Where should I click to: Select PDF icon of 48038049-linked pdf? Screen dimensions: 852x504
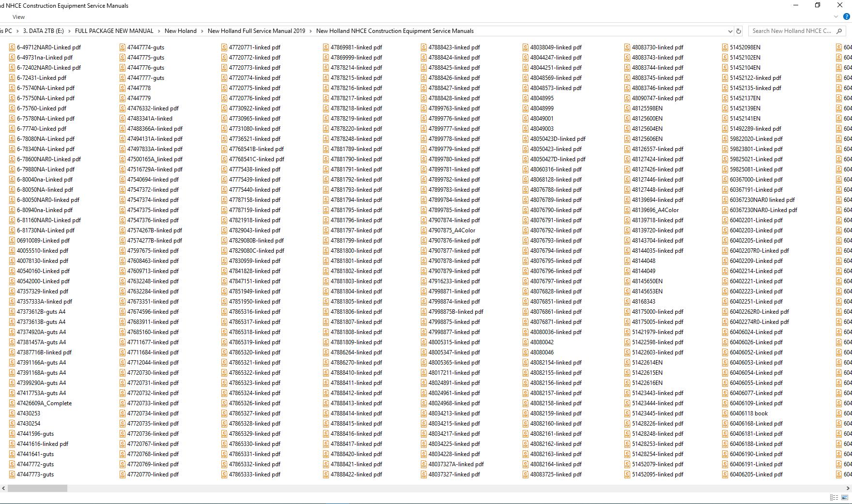coord(526,47)
